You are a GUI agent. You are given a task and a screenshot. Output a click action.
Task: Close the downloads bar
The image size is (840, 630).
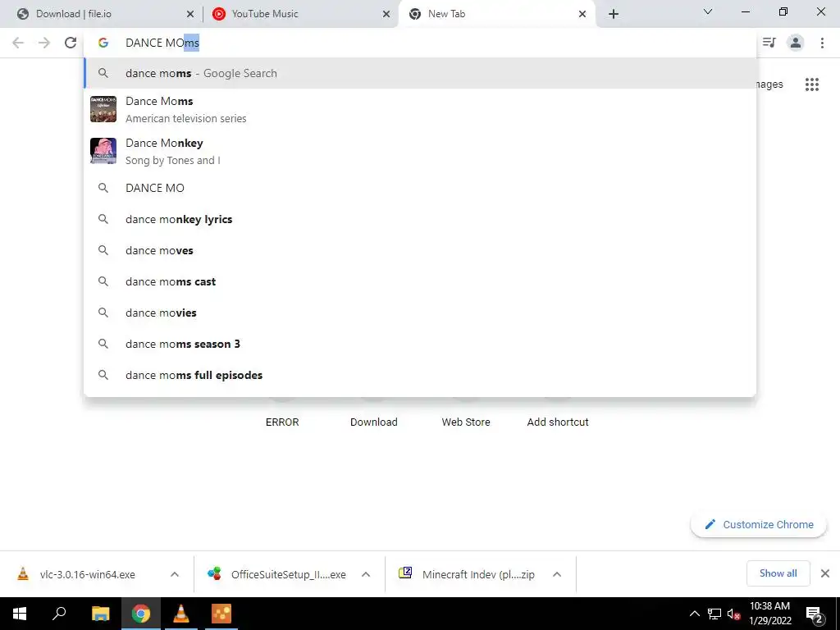825,573
